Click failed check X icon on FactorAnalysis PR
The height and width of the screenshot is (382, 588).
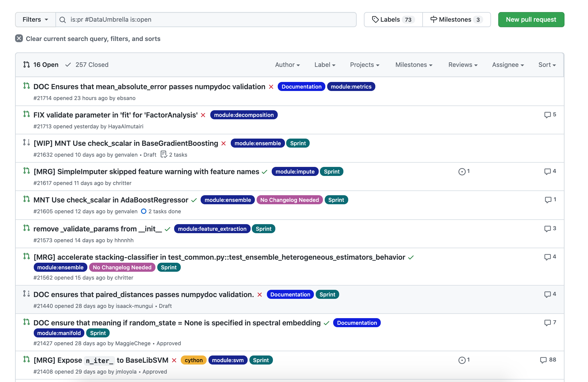pos(203,115)
